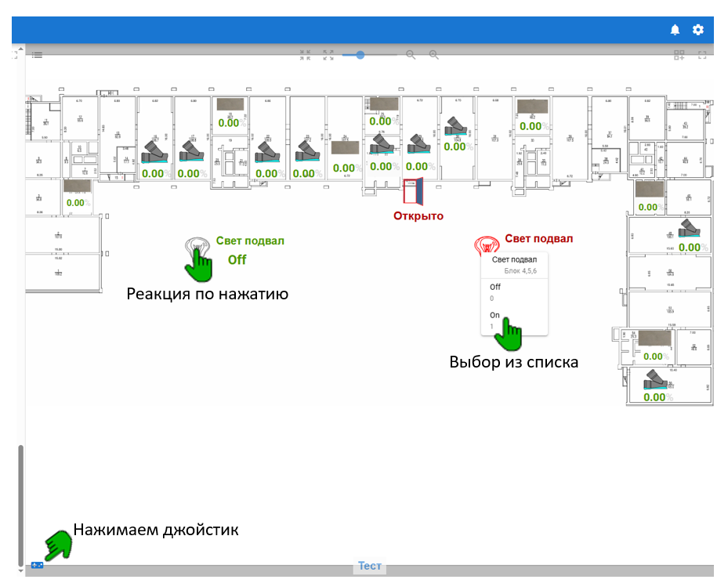Viewport: 728px width, 583px height.
Task: Click the 0.00% value under room 16 valve
Action: click(156, 174)
